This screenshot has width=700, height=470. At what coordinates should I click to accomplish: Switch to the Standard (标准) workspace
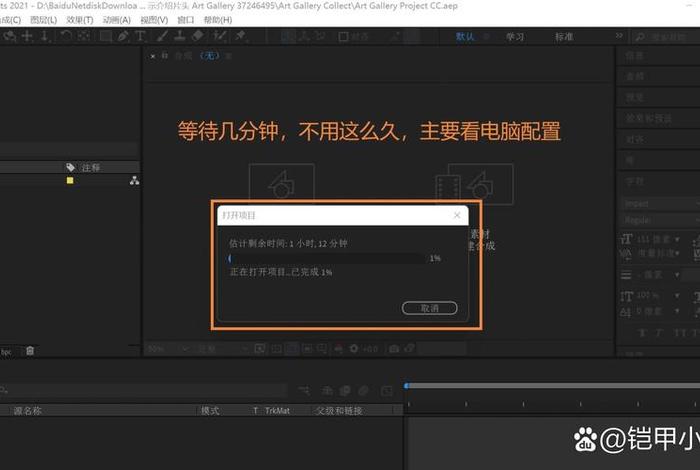point(564,37)
